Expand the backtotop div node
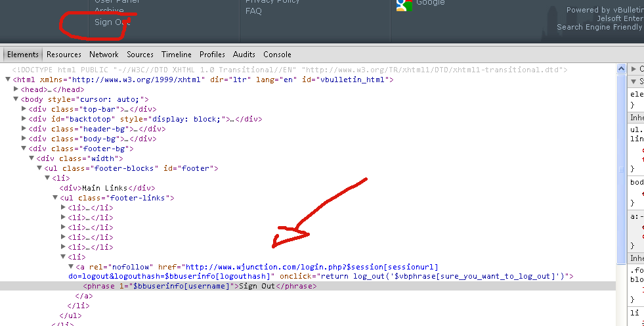Screen dimensions: 644x326 (25, 119)
